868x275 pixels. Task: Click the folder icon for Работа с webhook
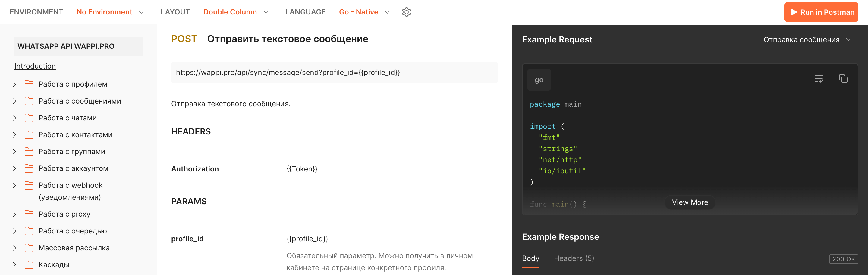pyautogui.click(x=29, y=185)
